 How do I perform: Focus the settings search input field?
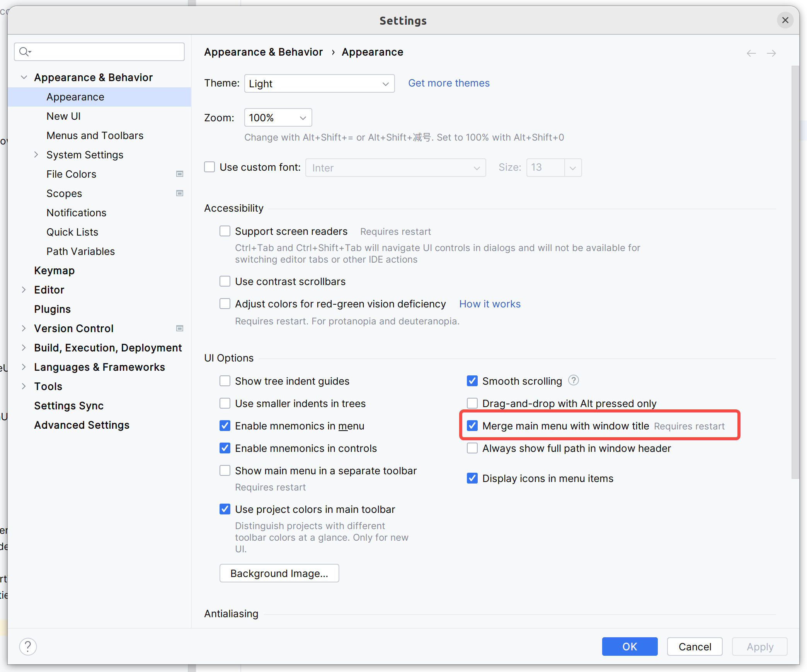108,51
